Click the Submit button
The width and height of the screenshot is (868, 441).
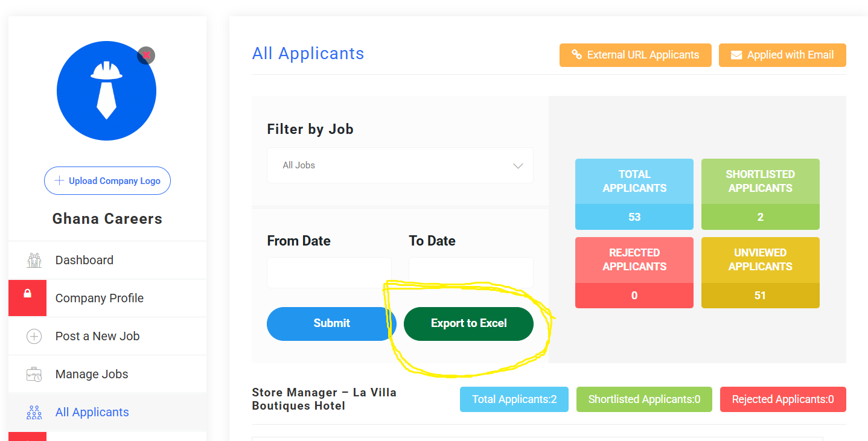tap(331, 323)
